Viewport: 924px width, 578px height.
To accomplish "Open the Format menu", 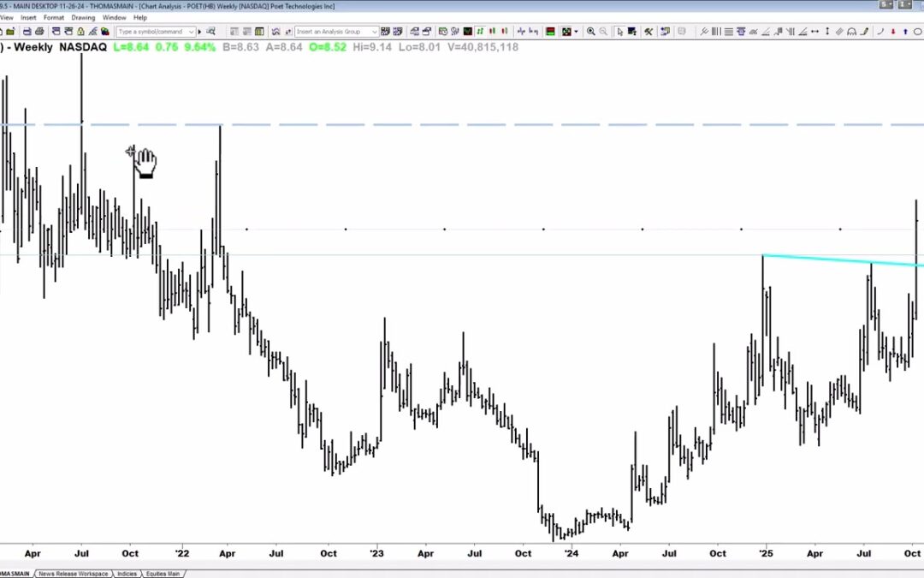I will pos(54,17).
